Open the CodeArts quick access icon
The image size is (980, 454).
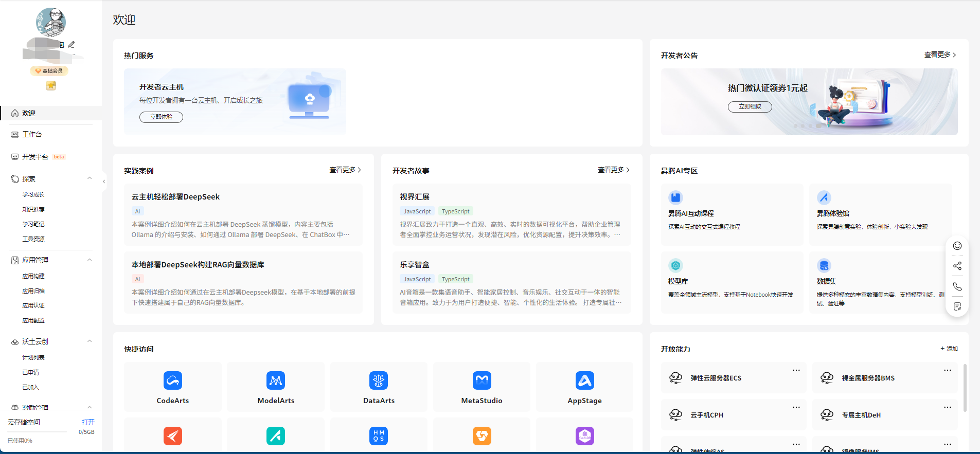tap(173, 380)
